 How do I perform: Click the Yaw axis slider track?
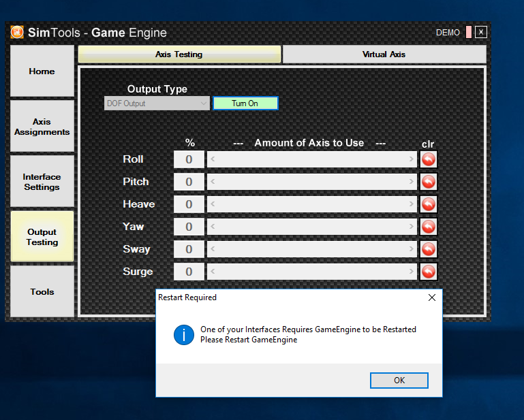pyautogui.click(x=312, y=227)
